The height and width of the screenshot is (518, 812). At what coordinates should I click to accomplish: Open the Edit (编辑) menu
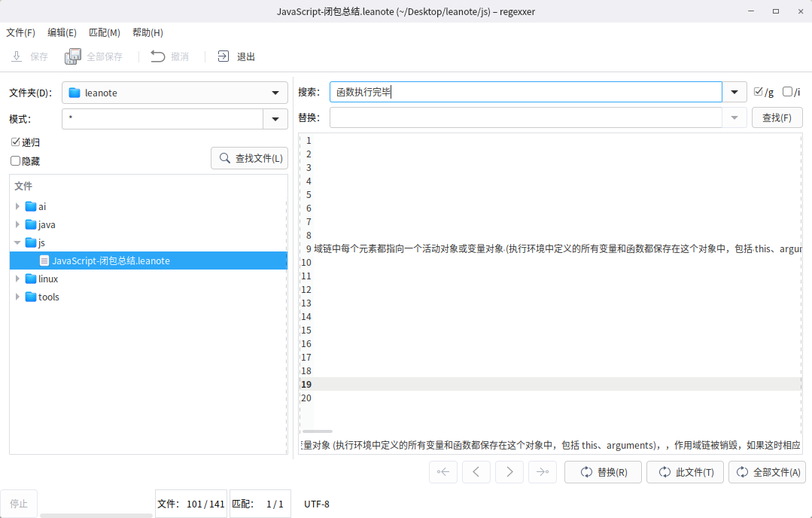62,32
